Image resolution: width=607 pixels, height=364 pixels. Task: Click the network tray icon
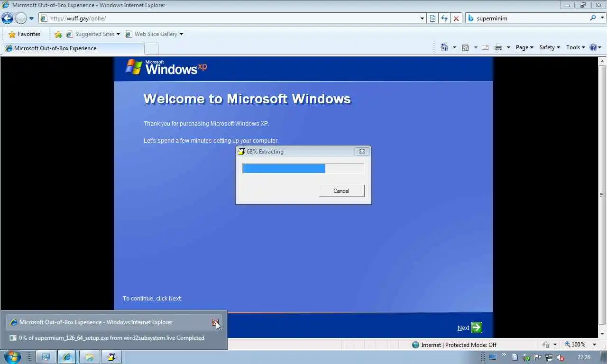549,357
